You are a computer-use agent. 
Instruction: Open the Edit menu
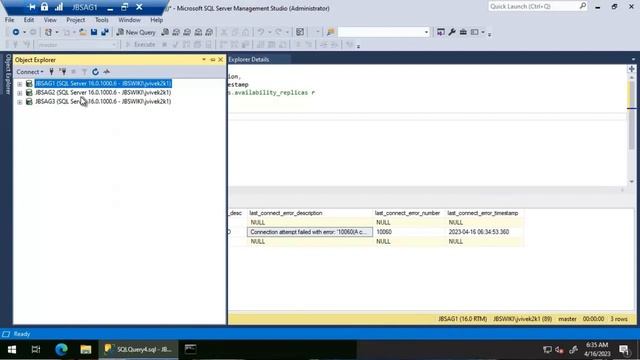[29, 20]
